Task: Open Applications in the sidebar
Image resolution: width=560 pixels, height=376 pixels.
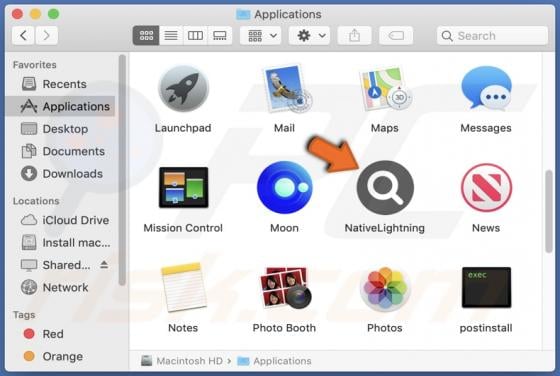Action: click(61, 106)
